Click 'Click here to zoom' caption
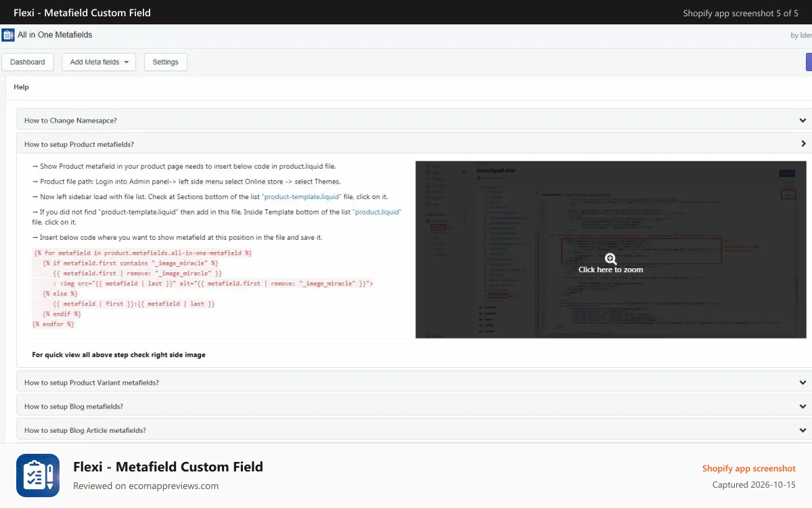The height and width of the screenshot is (508, 812). (610, 270)
